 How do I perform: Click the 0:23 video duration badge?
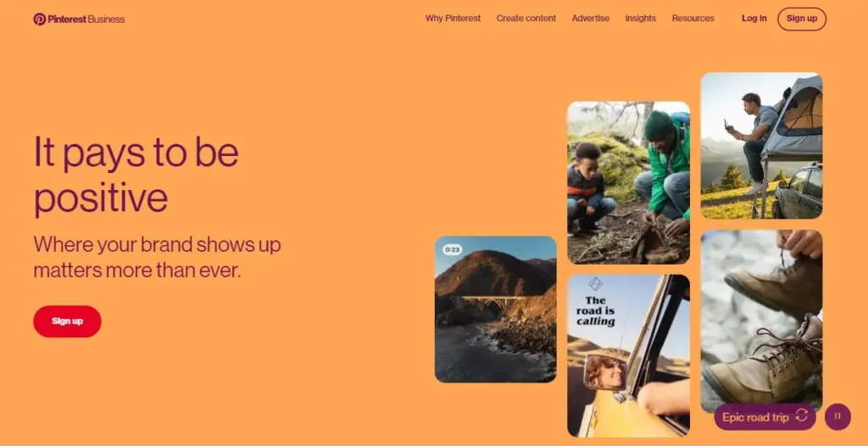point(452,250)
